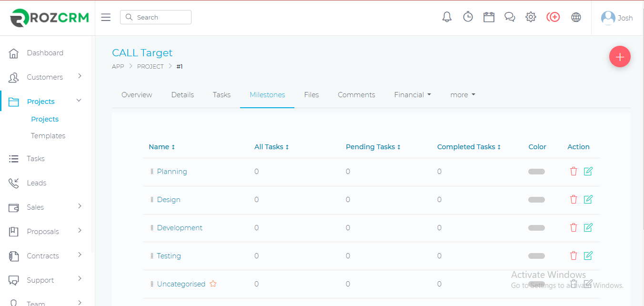
Task: Delete the Planning milestone
Action: point(574,172)
